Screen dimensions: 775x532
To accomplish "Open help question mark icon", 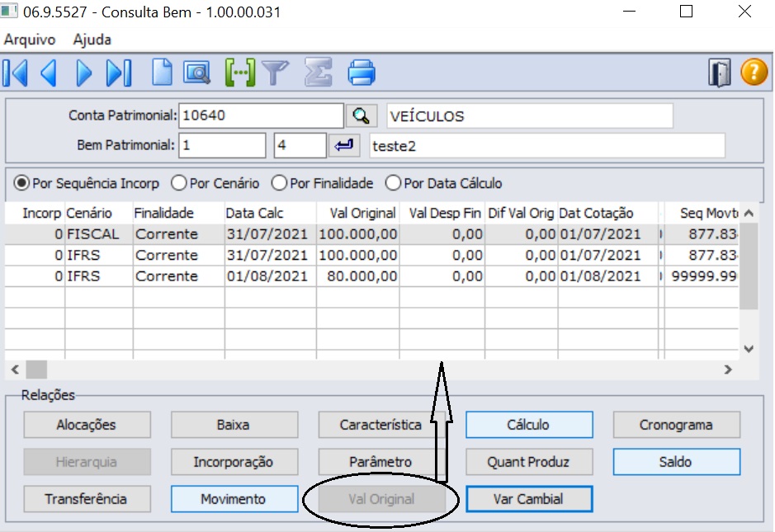I will [x=754, y=73].
